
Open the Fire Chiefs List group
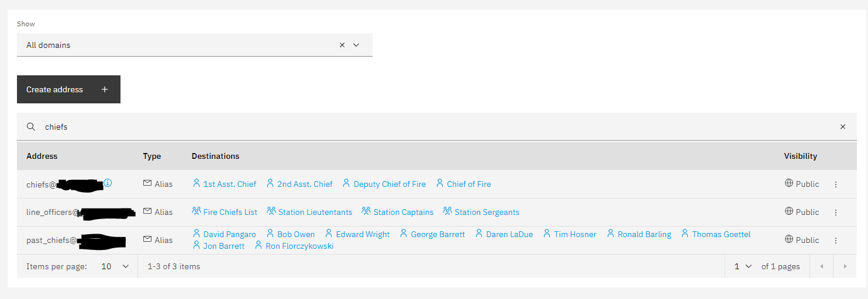(x=230, y=212)
